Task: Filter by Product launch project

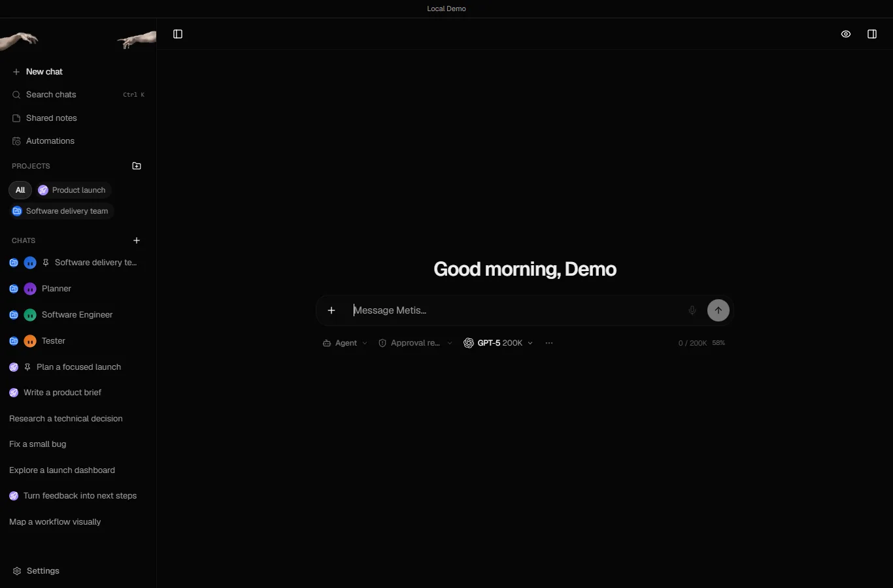Action: coord(73,190)
